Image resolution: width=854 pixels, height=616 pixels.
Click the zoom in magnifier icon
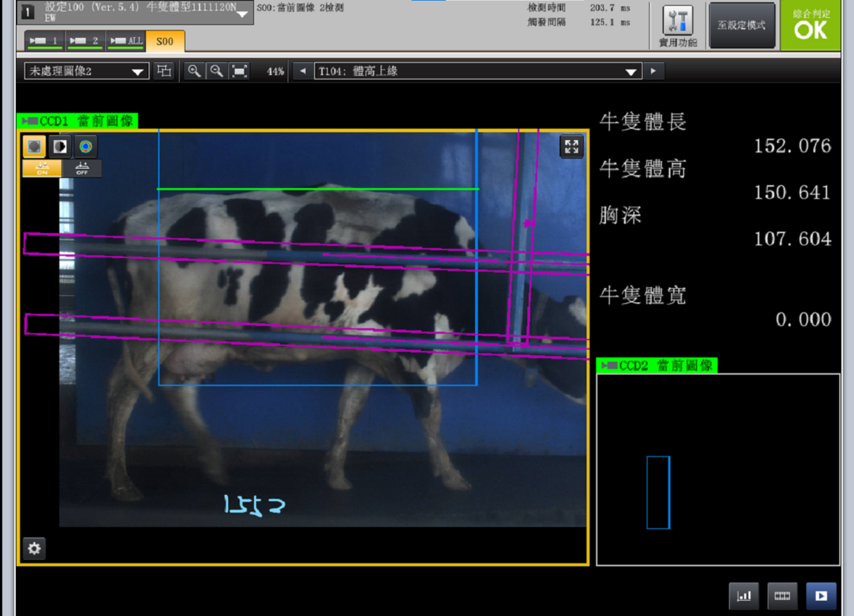click(195, 71)
